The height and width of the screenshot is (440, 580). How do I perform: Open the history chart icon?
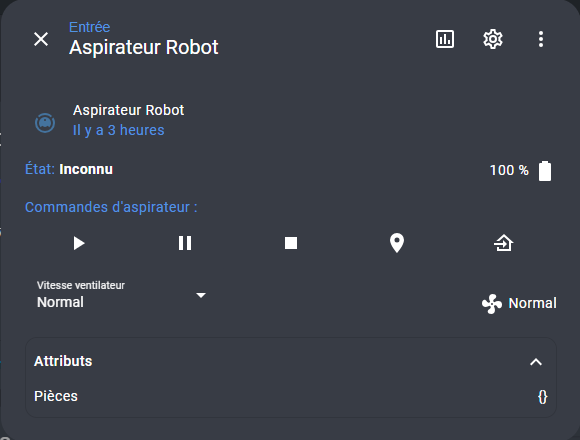[x=445, y=39]
